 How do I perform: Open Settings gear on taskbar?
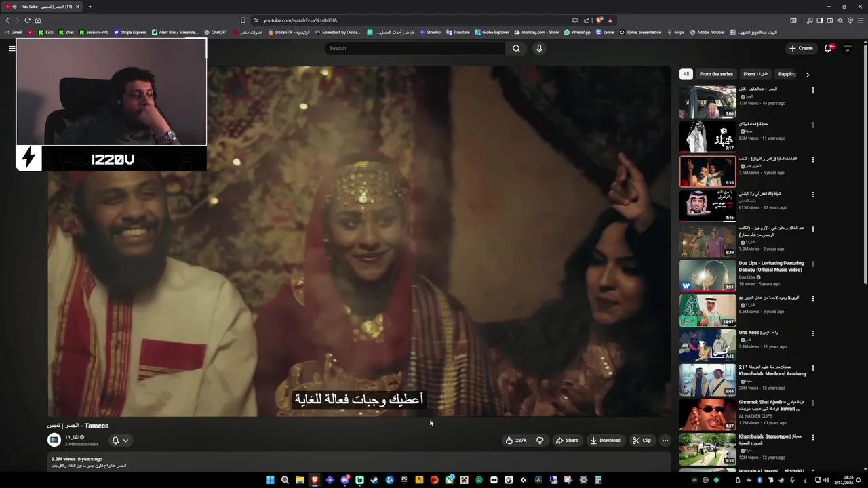tap(583, 480)
